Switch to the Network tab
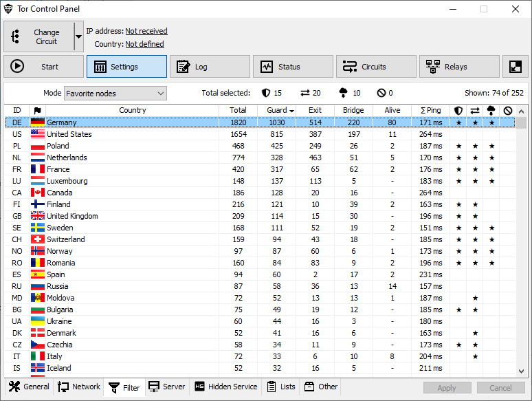The height and width of the screenshot is (401, 532). (x=79, y=387)
